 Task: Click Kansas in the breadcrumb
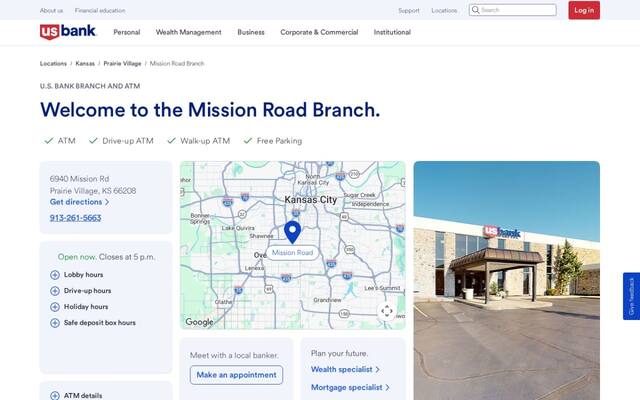(x=85, y=64)
